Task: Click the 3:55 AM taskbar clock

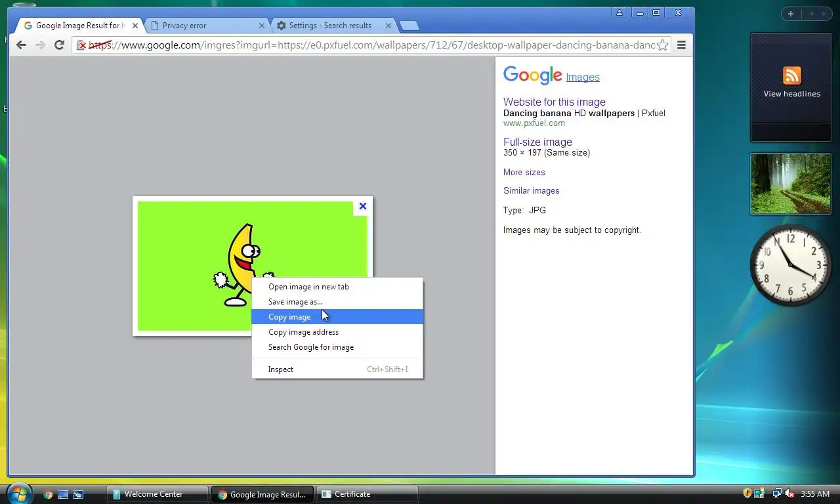Action: [x=814, y=494]
